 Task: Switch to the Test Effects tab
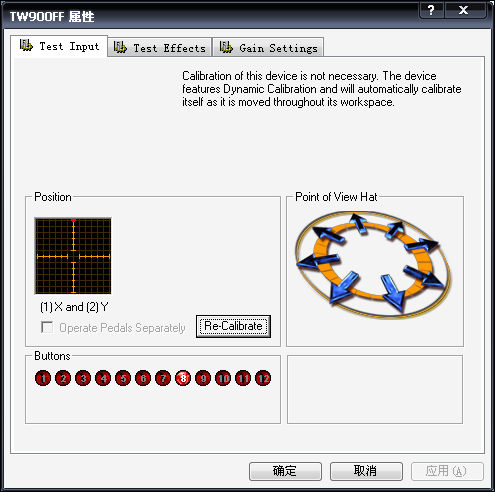point(160,47)
